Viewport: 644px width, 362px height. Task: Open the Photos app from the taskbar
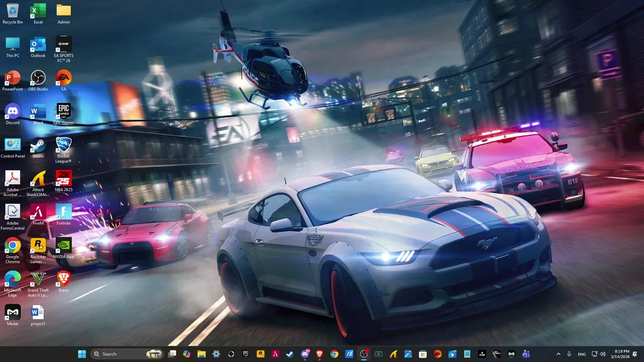coord(408,354)
